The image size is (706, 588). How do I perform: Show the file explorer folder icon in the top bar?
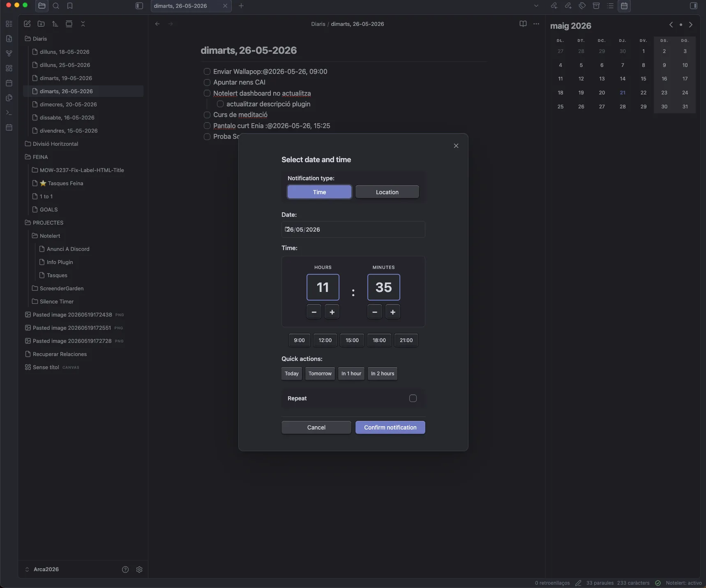pyautogui.click(x=42, y=6)
